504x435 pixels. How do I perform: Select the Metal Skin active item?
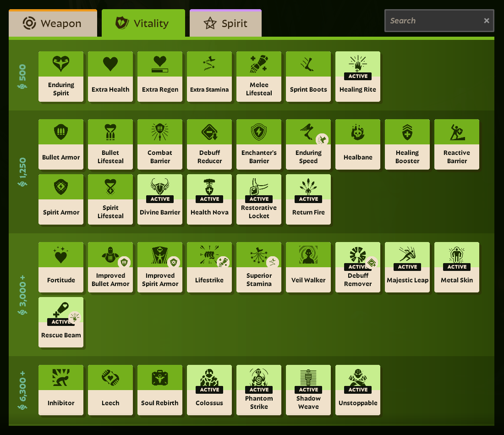pos(457,267)
